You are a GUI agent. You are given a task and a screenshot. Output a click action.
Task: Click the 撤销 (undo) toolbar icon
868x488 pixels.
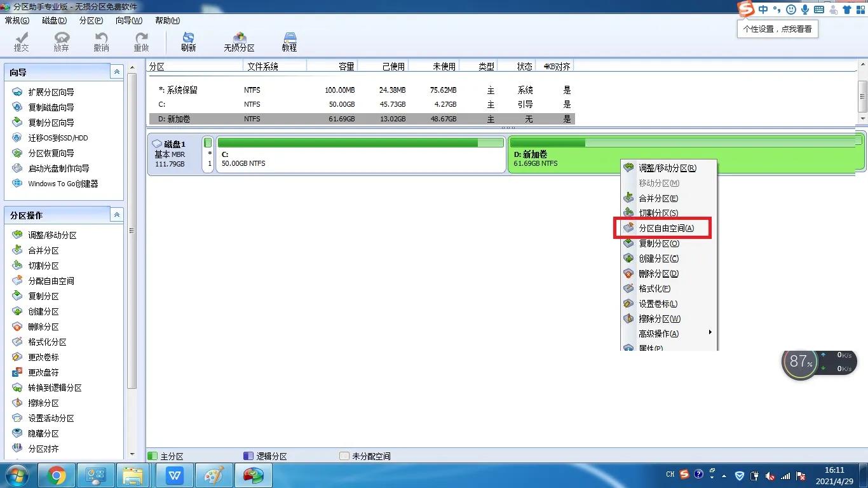tap(101, 42)
